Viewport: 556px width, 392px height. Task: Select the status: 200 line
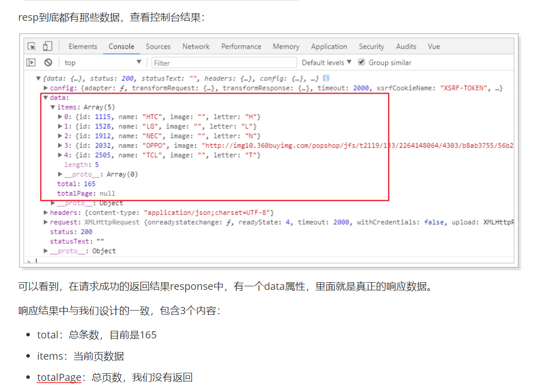coord(71,232)
